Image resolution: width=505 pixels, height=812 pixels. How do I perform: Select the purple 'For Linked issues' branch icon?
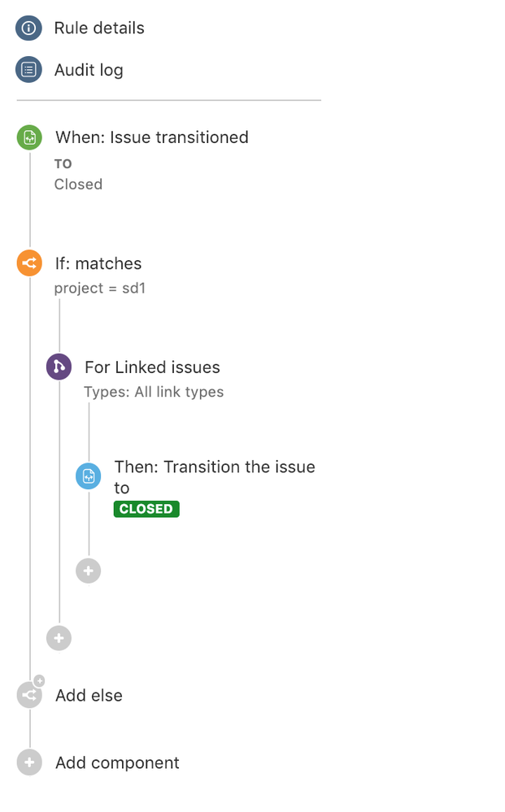click(58, 367)
